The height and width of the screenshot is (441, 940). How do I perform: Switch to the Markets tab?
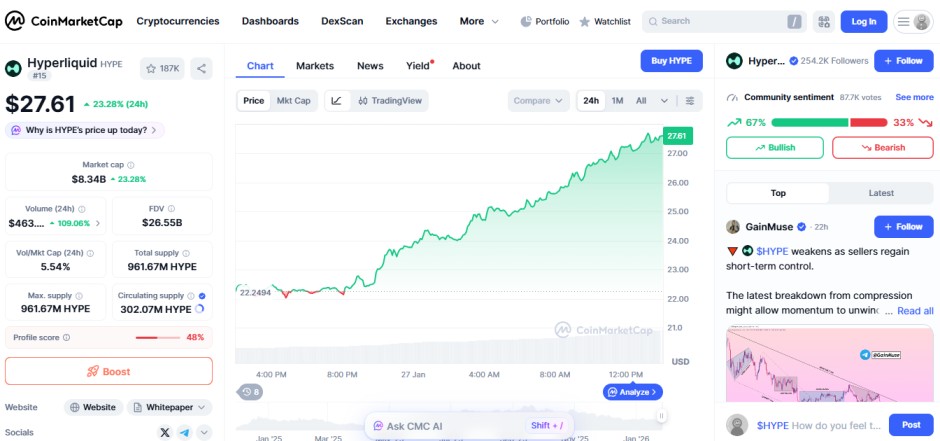click(315, 66)
